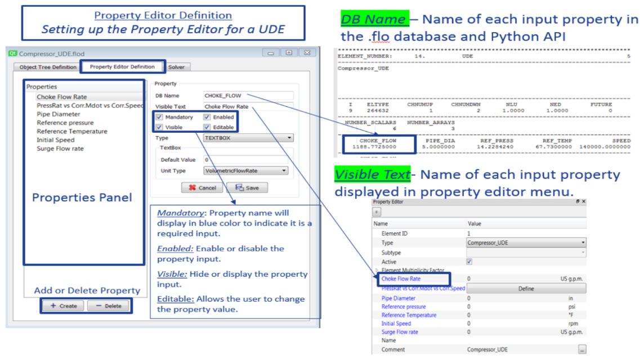Open the Type dropdown showing TEXTBOX

tap(248, 137)
